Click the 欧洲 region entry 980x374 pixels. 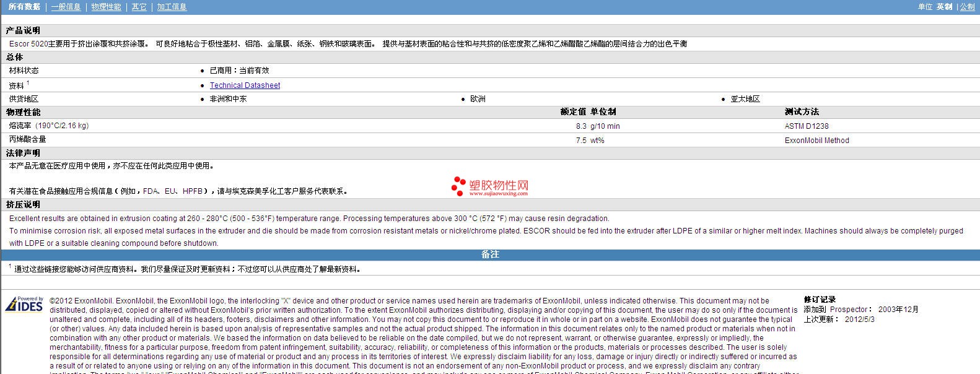point(478,99)
